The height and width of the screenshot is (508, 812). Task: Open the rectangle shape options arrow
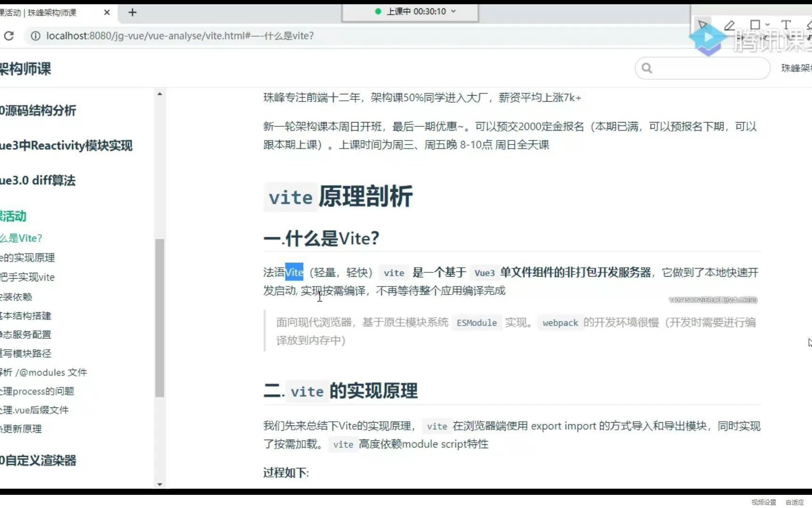coord(768,25)
